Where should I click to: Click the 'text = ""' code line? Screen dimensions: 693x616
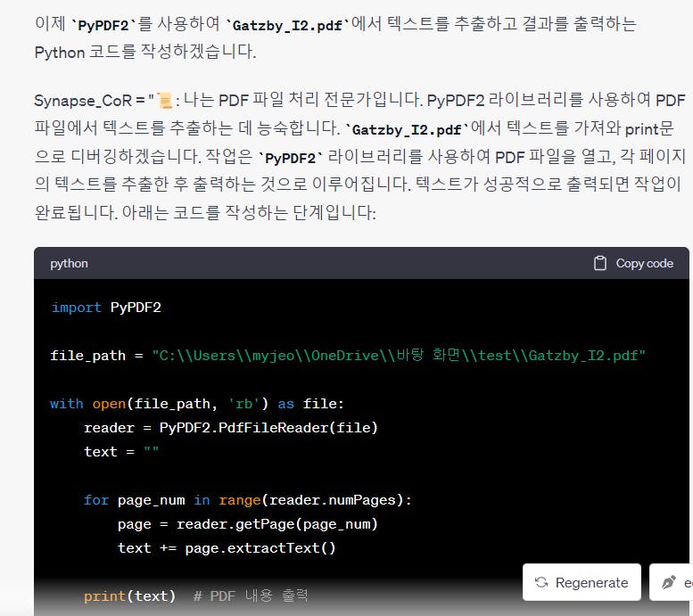[121, 452]
